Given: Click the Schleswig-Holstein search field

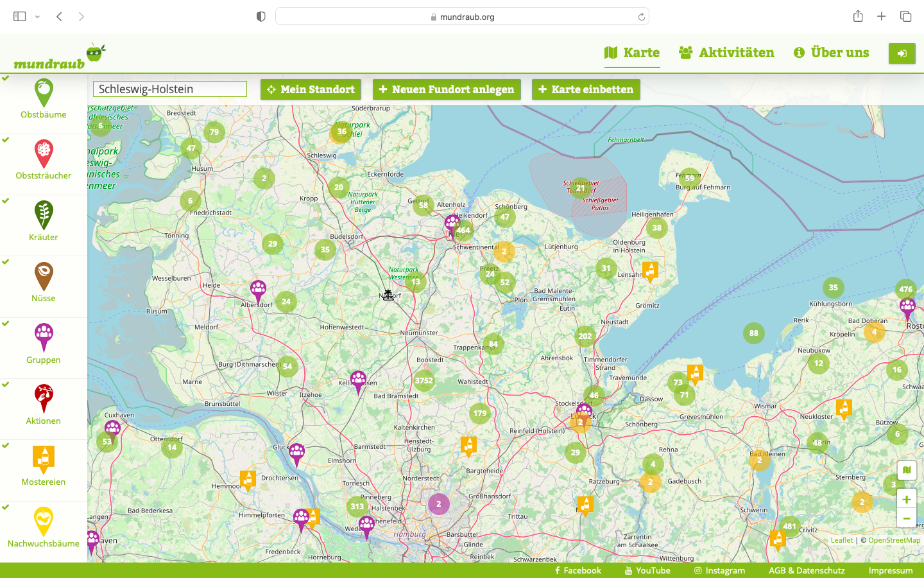Looking at the screenshot, I should [170, 89].
